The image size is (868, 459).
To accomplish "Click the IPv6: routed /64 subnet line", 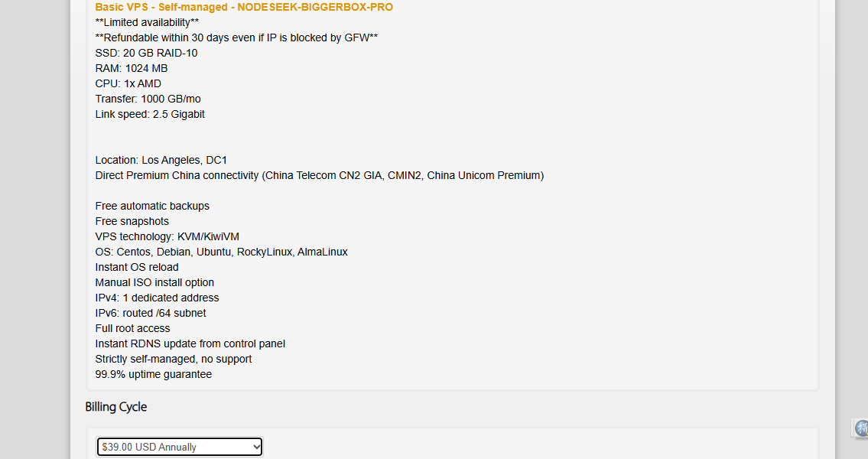I will (151, 314).
